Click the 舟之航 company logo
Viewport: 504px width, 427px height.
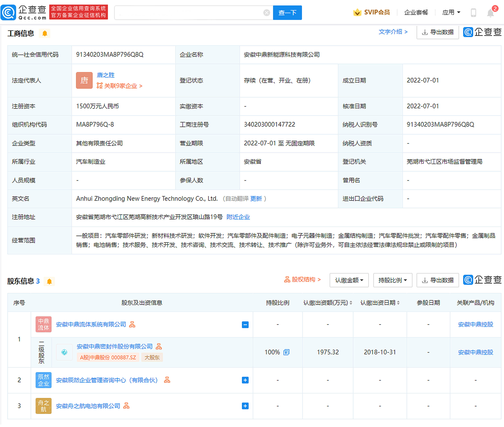tap(43, 406)
